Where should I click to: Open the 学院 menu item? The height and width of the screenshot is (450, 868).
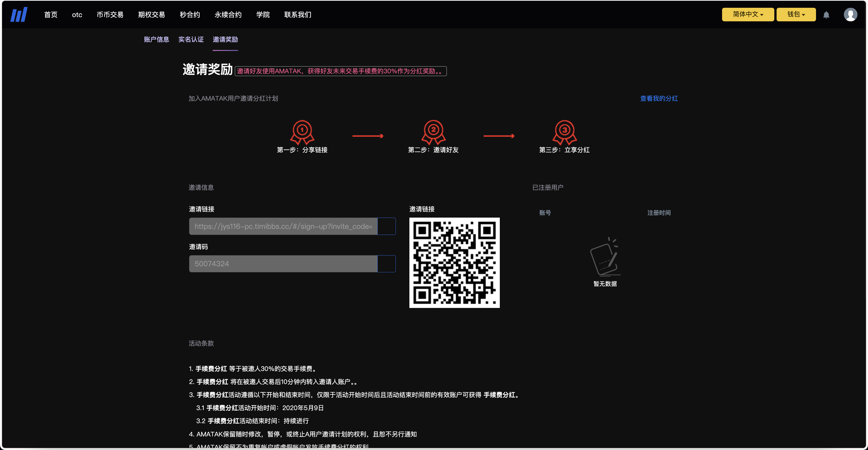coord(263,15)
